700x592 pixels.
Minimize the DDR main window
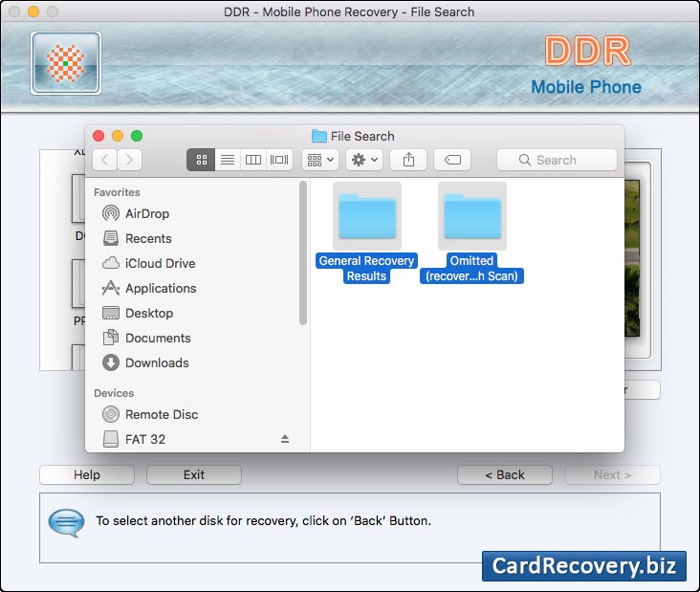[33, 11]
